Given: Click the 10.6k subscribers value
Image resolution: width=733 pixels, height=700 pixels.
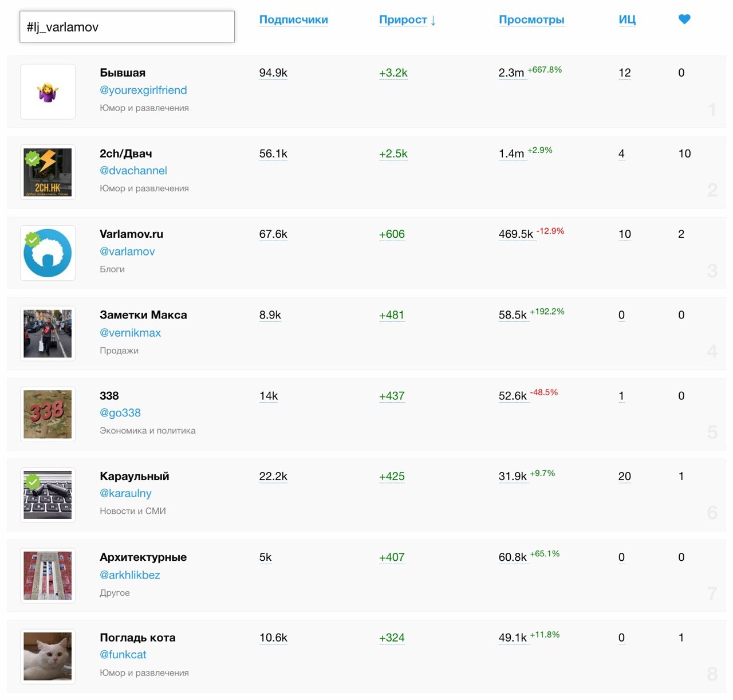Looking at the screenshot, I should 273,638.
